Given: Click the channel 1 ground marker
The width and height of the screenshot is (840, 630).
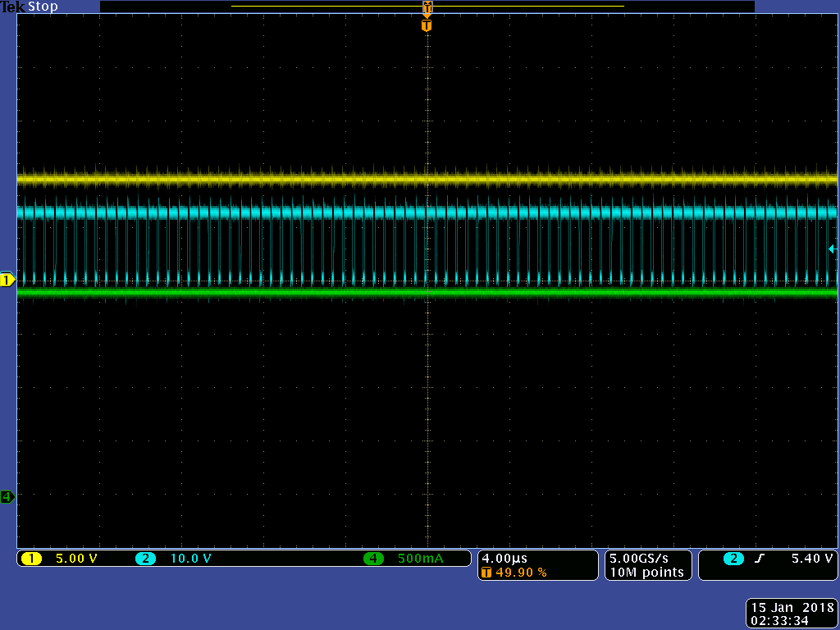Looking at the screenshot, I should point(7,280).
